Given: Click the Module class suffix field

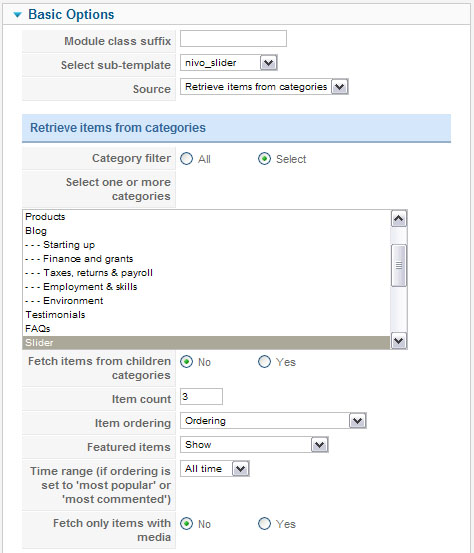Looking at the screenshot, I should pos(233,38).
